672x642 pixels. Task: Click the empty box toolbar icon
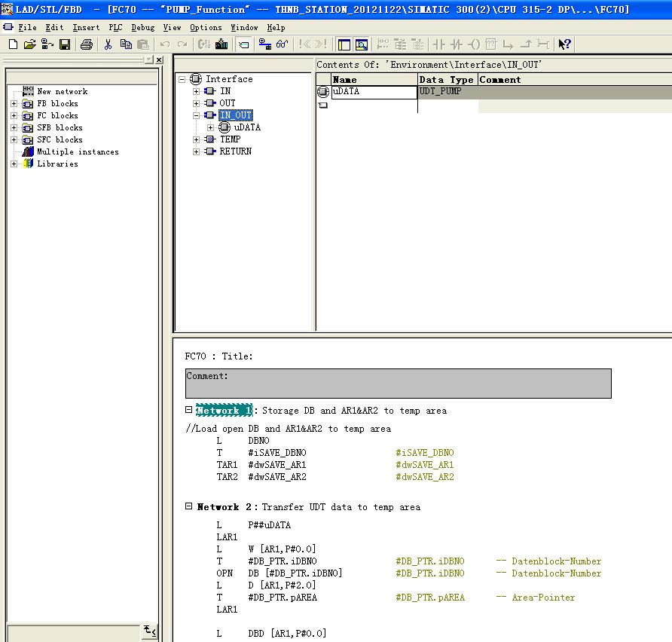click(491, 44)
